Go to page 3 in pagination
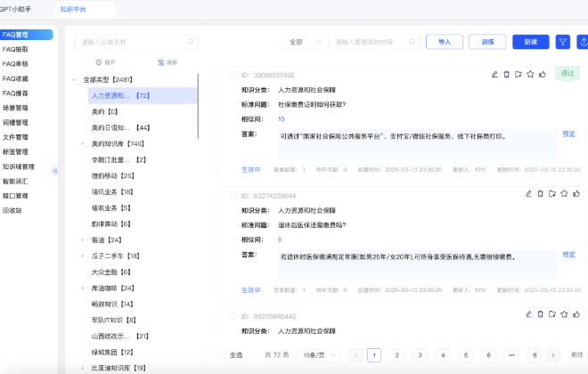Screen dimensions: 588x374 tap(419, 354)
